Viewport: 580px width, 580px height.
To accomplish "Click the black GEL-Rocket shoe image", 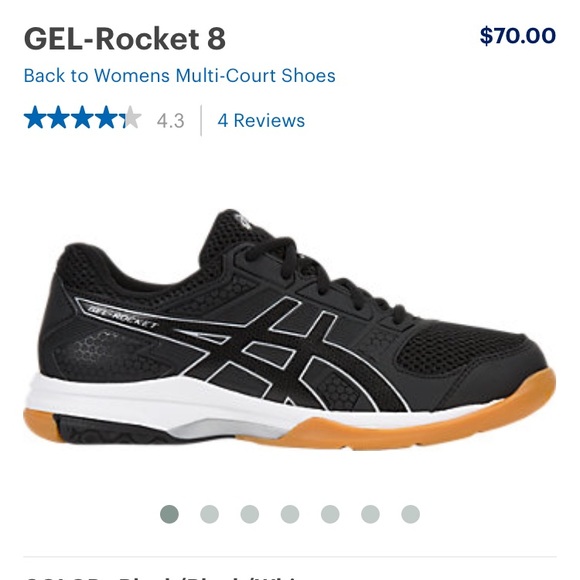I will tap(290, 329).
